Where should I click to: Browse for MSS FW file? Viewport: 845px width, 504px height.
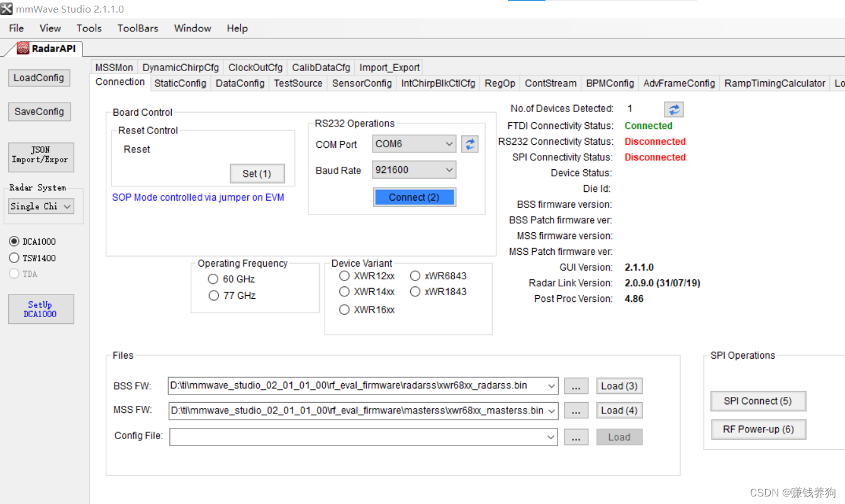576,411
